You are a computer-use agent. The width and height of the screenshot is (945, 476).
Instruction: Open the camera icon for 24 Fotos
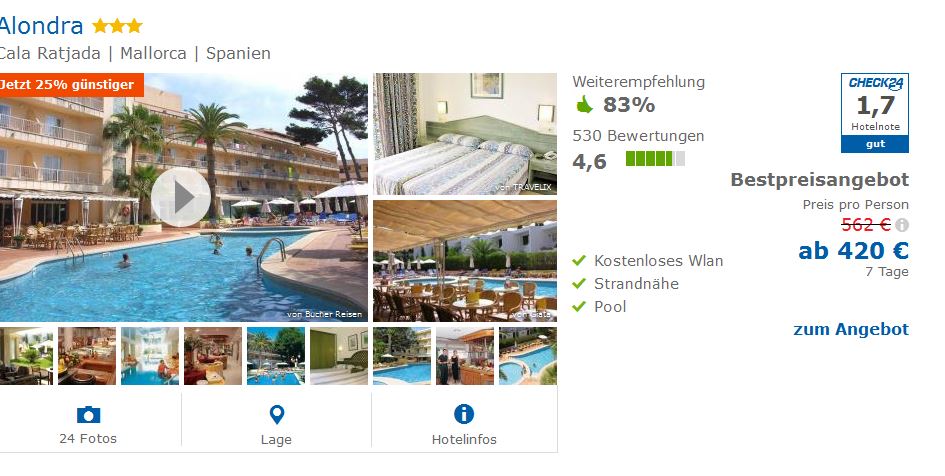tap(89, 415)
